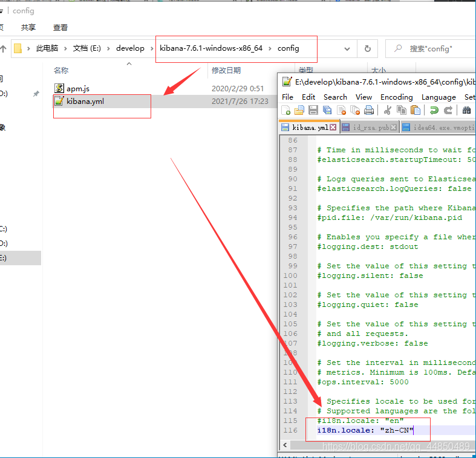
Task: Click line number 100 in the margin
Action: (290, 276)
